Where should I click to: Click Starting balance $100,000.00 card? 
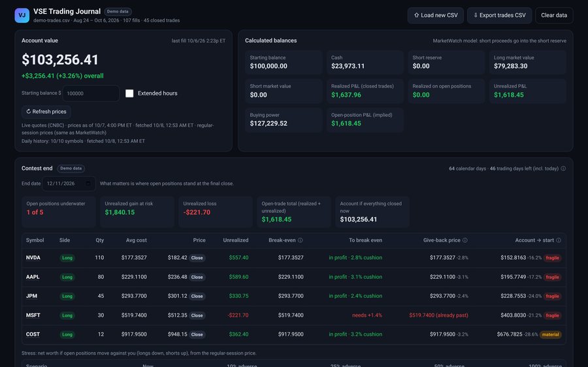(x=284, y=62)
